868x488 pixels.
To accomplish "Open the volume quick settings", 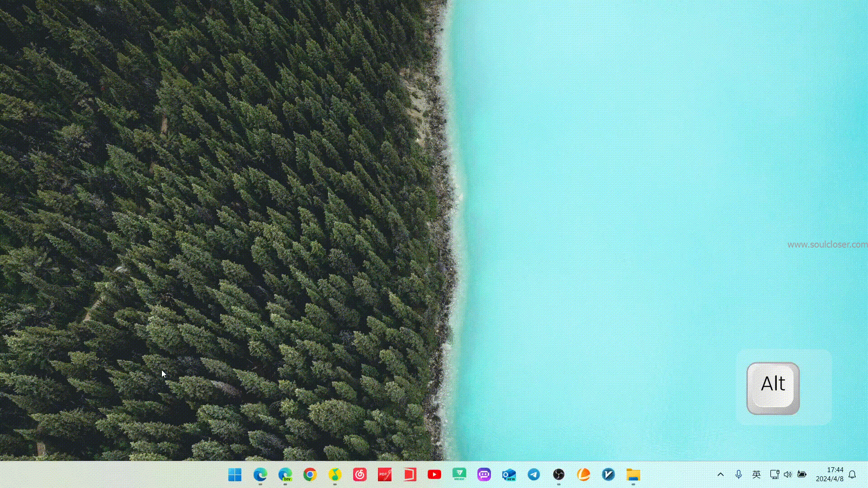I will pos(788,474).
